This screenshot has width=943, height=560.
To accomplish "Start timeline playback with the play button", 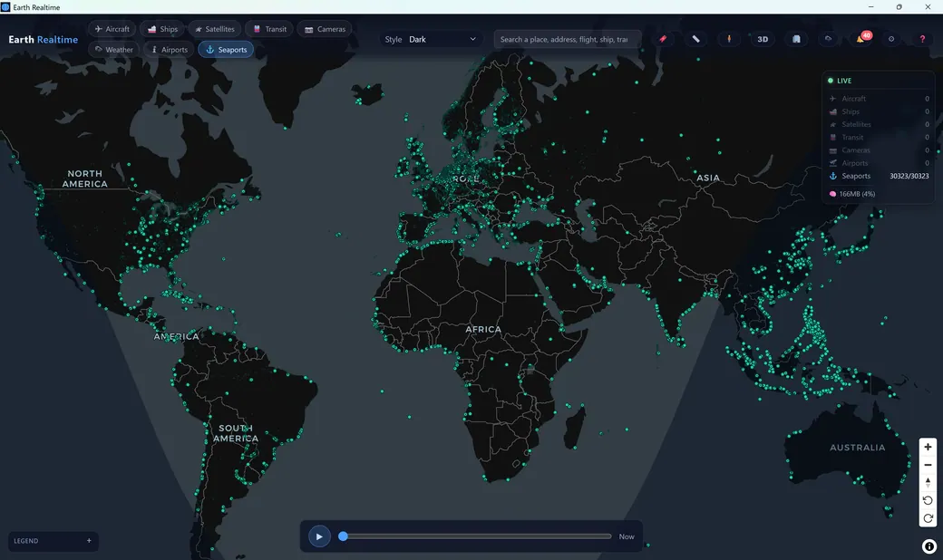I will click(x=319, y=536).
